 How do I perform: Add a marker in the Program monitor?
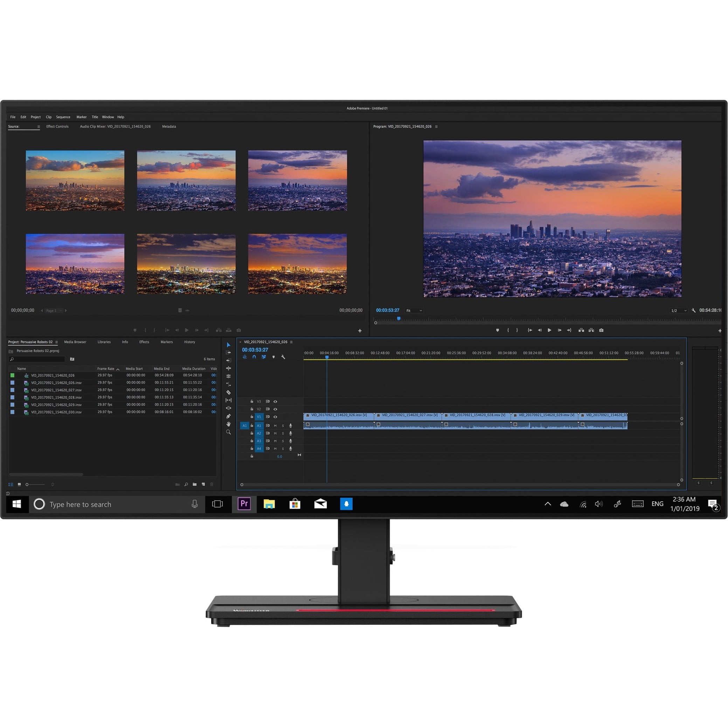[x=498, y=331]
